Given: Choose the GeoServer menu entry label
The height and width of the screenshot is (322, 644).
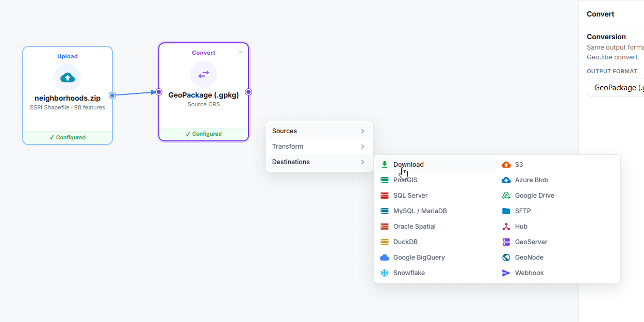Looking at the screenshot, I should click(x=531, y=242).
